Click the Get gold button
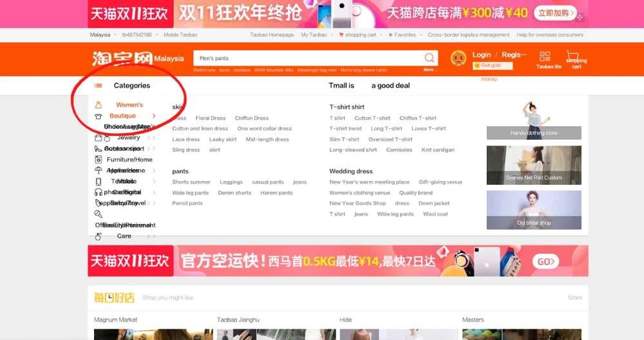Image resolution: width=644 pixels, height=340 pixels. click(493, 66)
